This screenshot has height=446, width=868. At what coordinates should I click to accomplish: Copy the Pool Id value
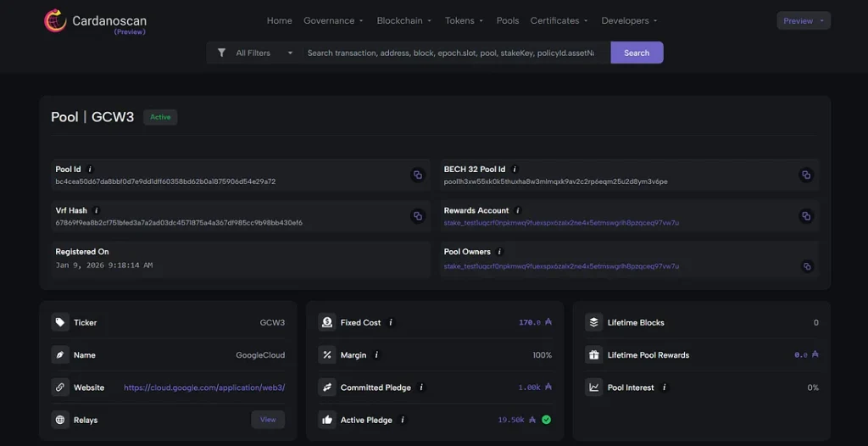418,175
